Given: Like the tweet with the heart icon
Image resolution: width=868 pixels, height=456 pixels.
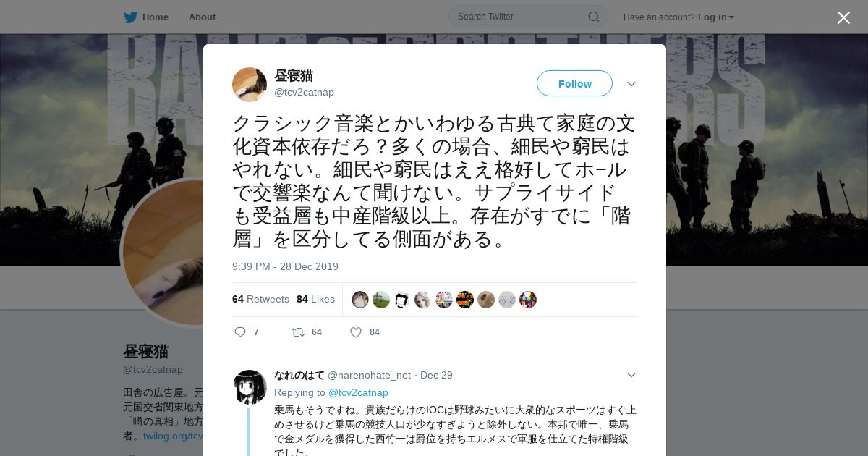Looking at the screenshot, I should [x=356, y=332].
